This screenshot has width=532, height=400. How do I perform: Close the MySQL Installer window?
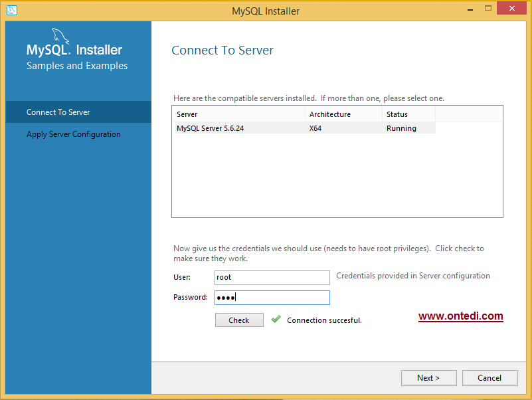click(x=511, y=8)
